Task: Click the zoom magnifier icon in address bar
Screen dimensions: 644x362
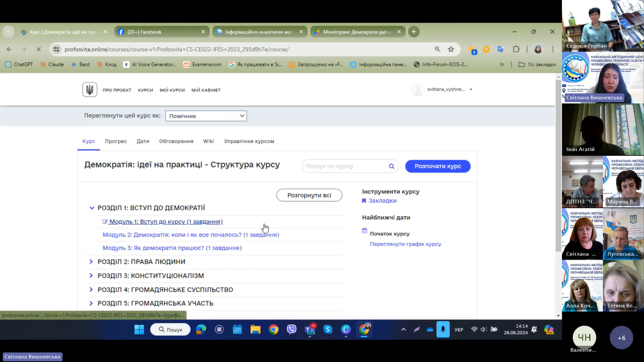Action: click(x=437, y=50)
